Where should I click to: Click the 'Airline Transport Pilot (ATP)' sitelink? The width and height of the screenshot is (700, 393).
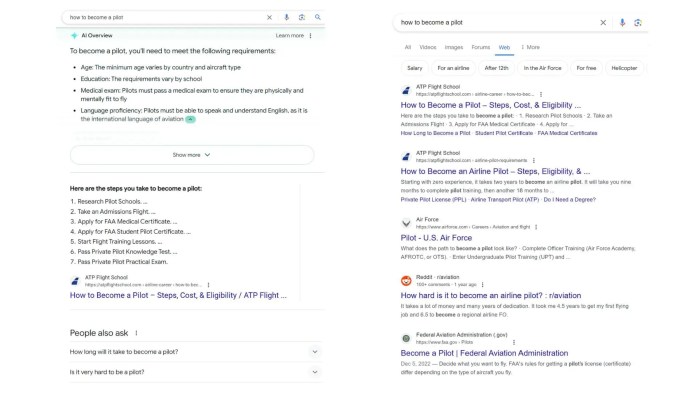505,200
